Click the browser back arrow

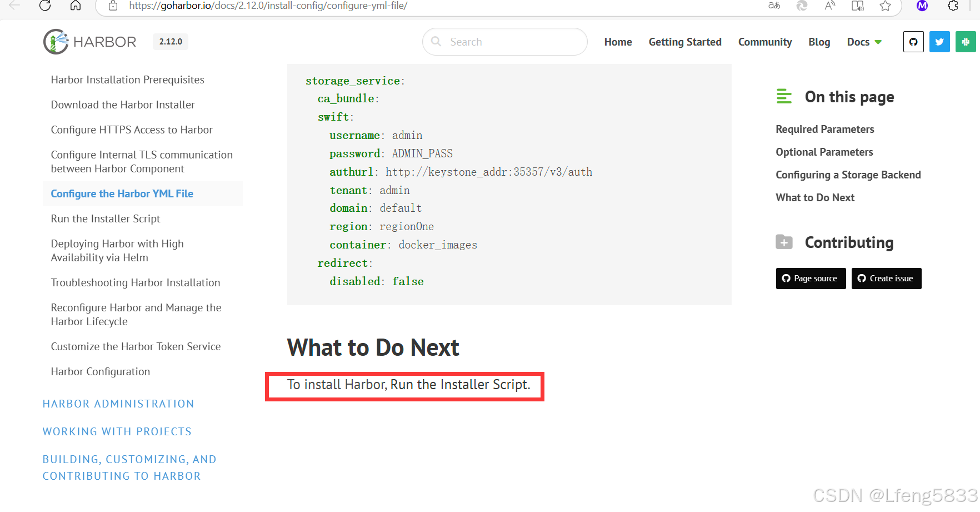pos(14,6)
